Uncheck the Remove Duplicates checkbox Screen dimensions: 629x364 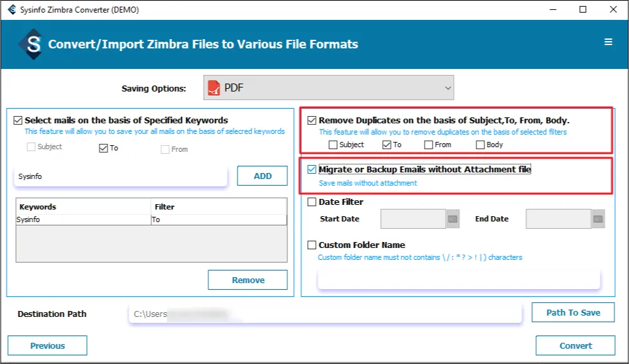[312, 121]
